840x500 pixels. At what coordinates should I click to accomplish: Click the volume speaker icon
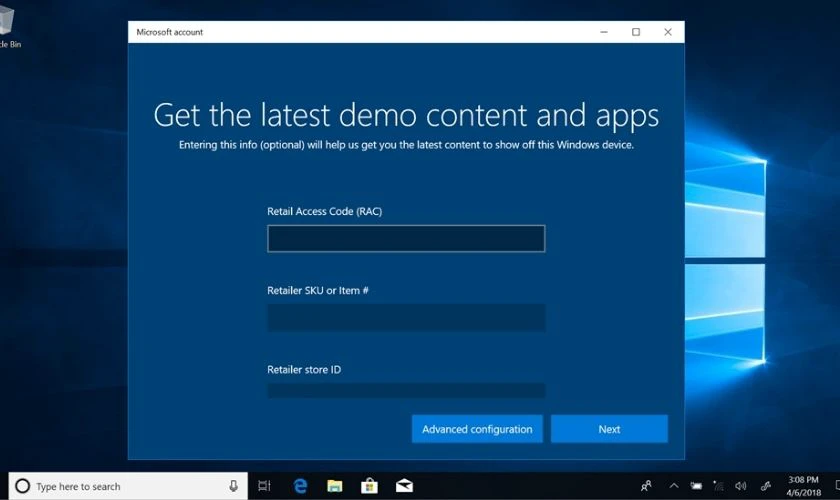coord(741,486)
